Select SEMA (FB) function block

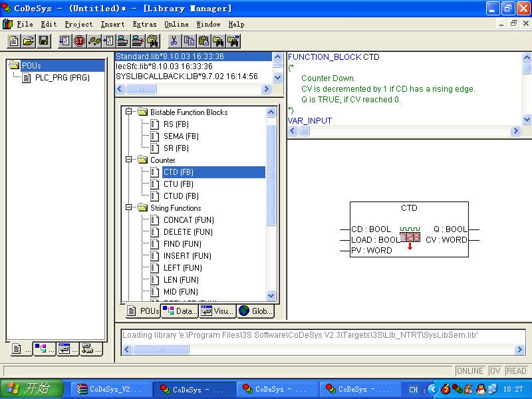tap(181, 136)
